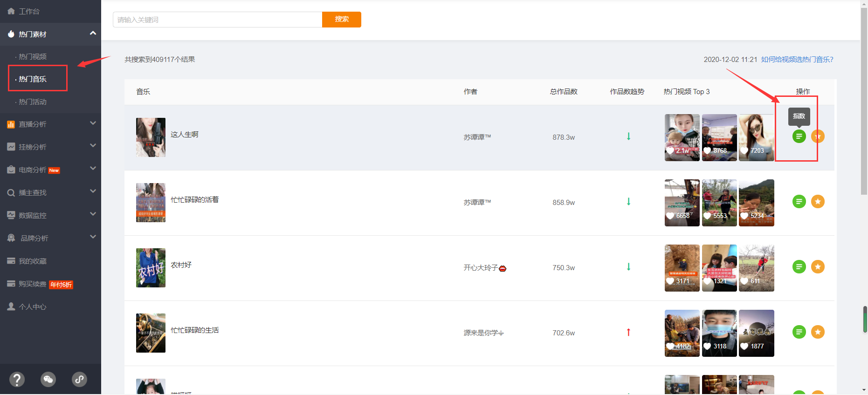Open the 2.1w likes video thumbnail
This screenshot has height=395, width=868.
tap(682, 137)
